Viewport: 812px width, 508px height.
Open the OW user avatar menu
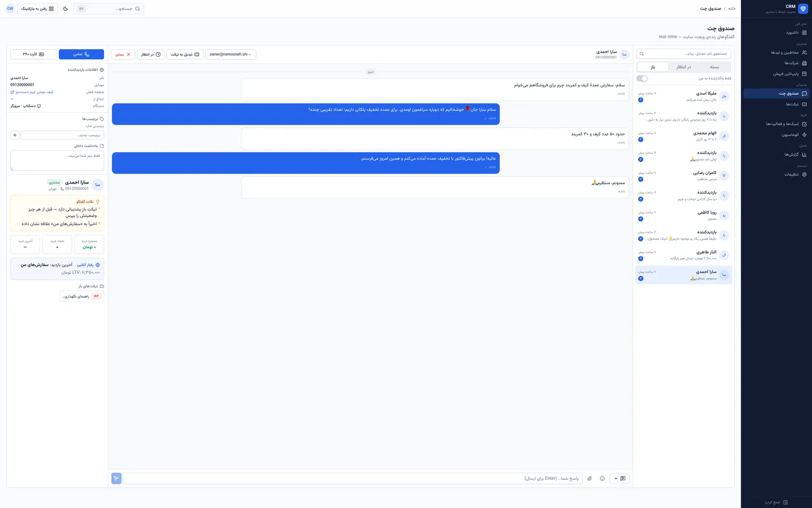tap(10, 8)
